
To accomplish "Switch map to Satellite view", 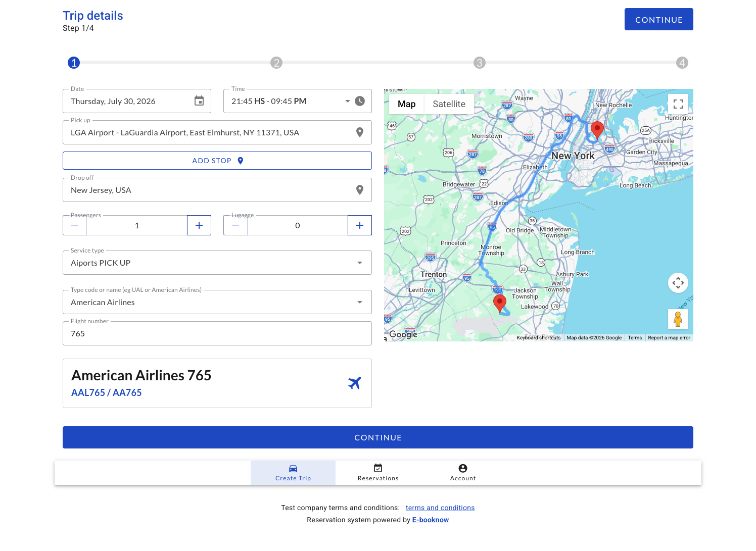I will click(x=449, y=104).
